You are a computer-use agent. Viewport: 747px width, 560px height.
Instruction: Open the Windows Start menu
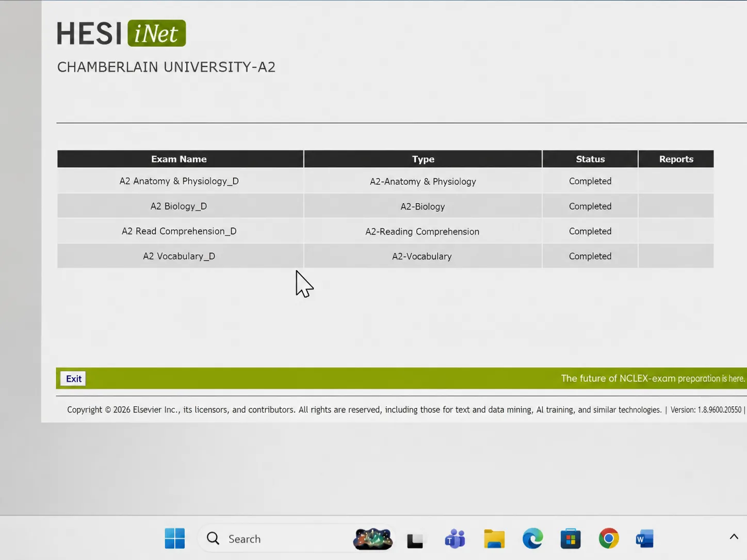pos(175,539)
